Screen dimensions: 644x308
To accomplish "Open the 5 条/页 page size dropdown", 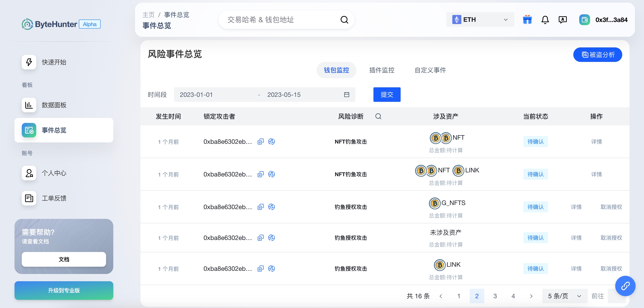I will [564, 296].
